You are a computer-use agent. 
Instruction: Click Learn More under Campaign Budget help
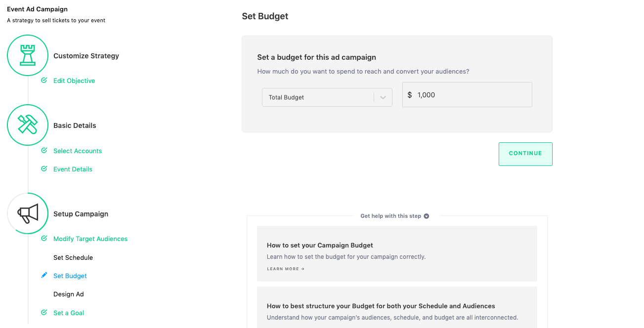point(286,269)
